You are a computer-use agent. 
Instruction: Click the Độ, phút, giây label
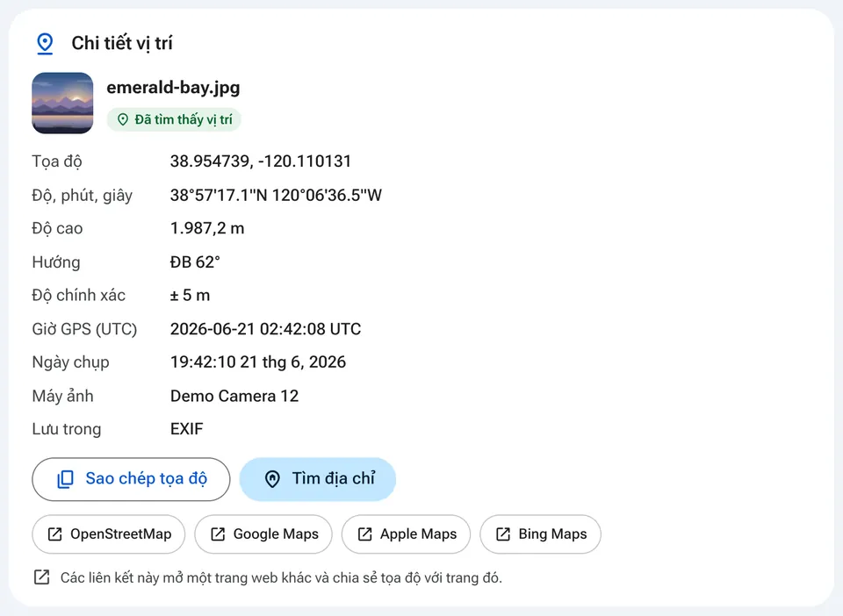point(83,196)
